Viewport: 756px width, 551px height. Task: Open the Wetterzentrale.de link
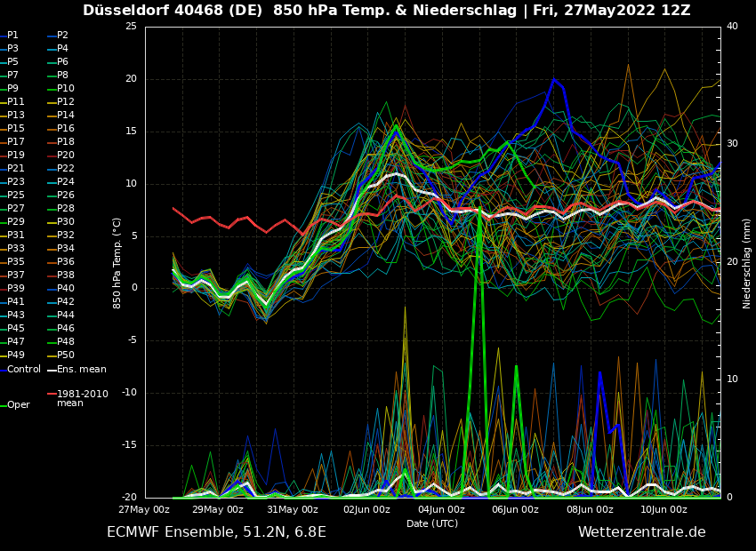coord(641,532)
